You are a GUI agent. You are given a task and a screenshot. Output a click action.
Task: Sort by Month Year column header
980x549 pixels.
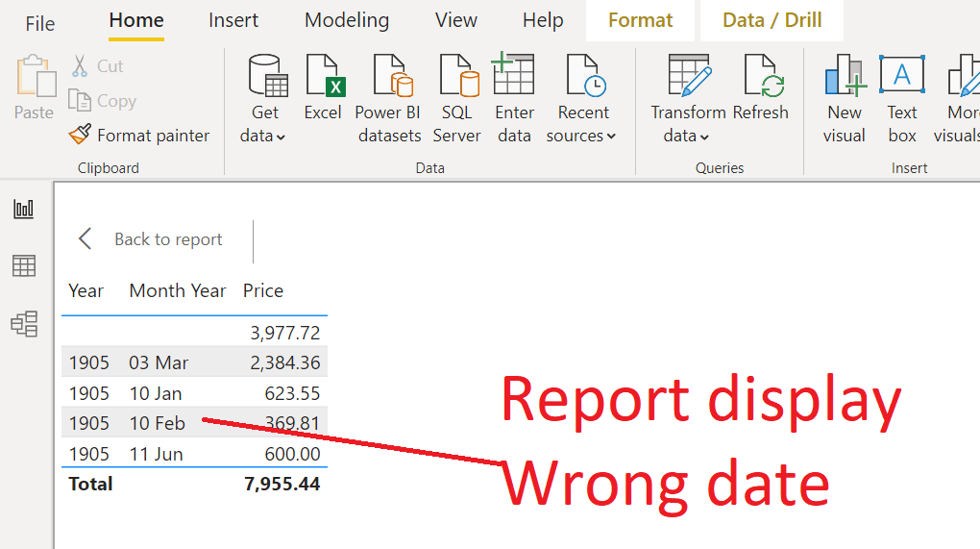(178, 290)
